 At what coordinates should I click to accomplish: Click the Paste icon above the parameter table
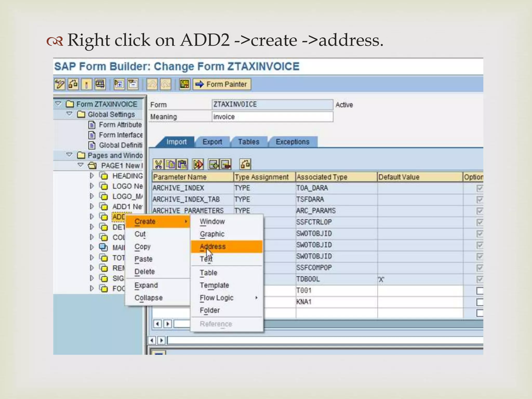(x=182, y=164)
